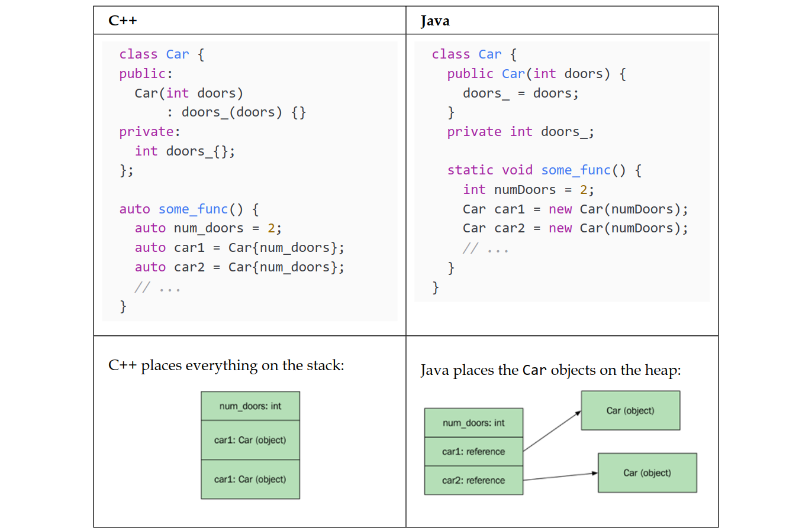Click the lower Car (object) heap box
The image size is (812, 531).
click(647, 473)
